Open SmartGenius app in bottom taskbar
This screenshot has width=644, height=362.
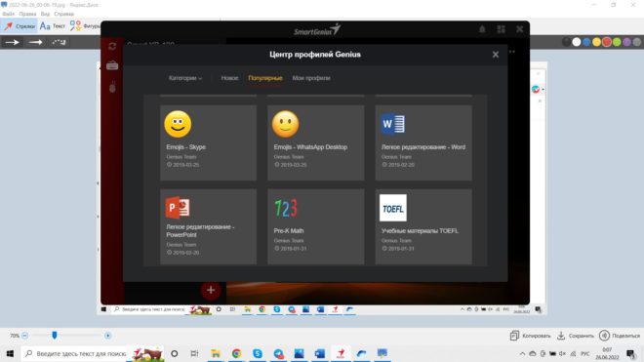pos(341,353)
